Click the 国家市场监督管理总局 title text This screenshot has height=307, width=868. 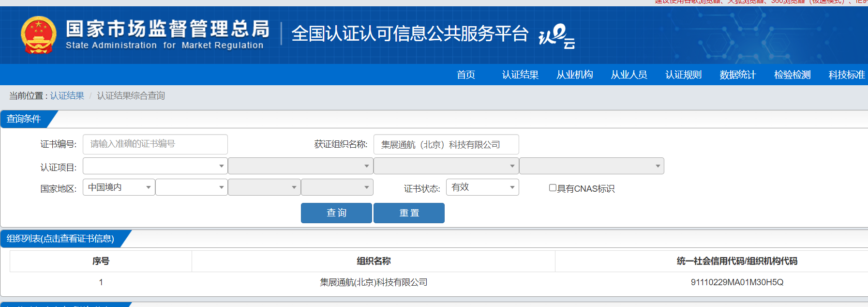click(167, 29)
